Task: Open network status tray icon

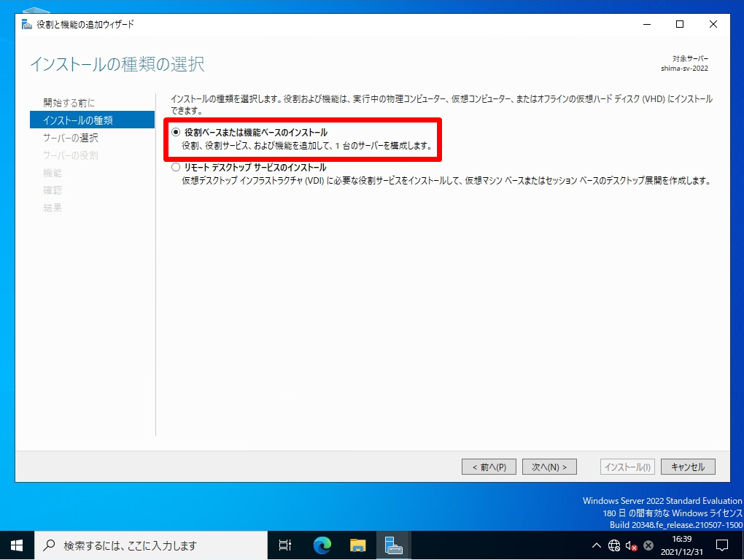Action: 614,545
